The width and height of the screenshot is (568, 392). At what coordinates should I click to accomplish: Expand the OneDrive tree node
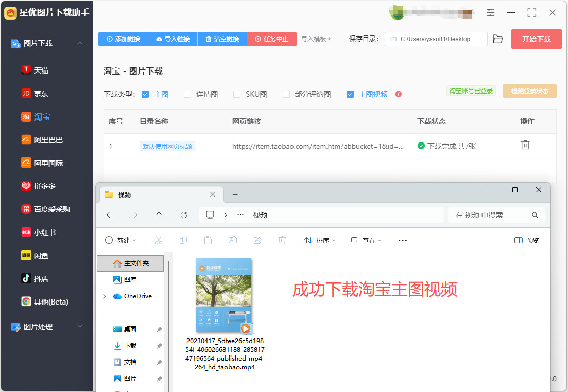[x=105, y=296]
